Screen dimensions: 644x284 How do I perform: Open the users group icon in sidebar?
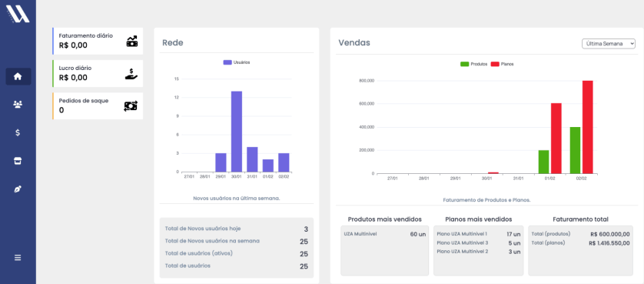tap(18, 105)
